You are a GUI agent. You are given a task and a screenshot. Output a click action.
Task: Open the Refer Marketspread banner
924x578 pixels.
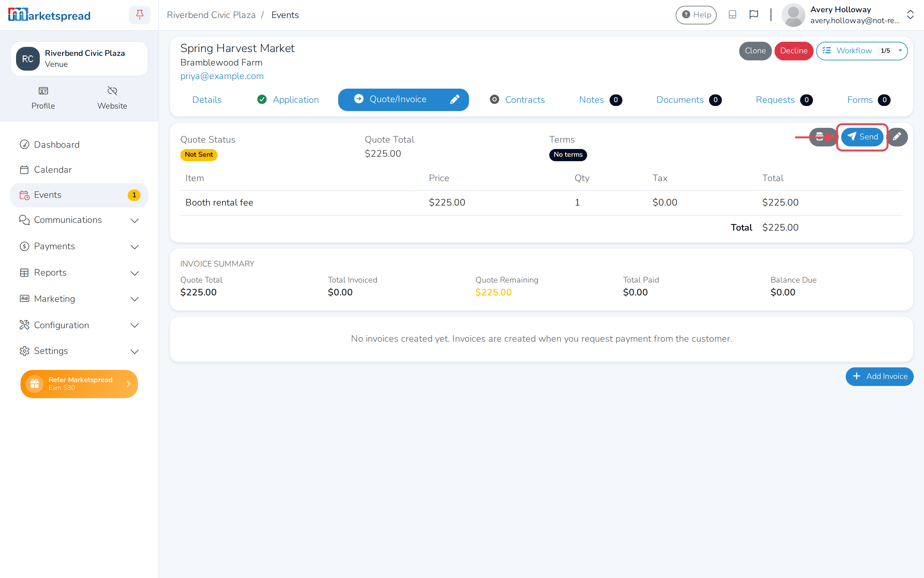pos(79,384)
